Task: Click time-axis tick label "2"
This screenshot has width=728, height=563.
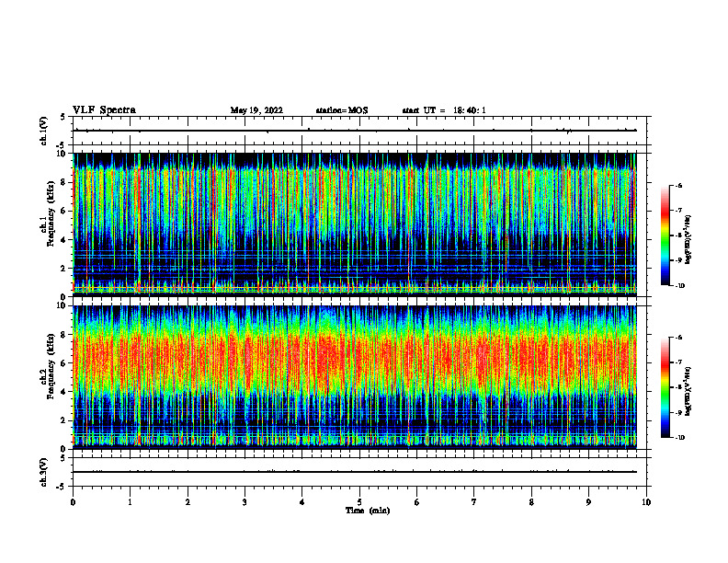Action: (x=188, y=502)
